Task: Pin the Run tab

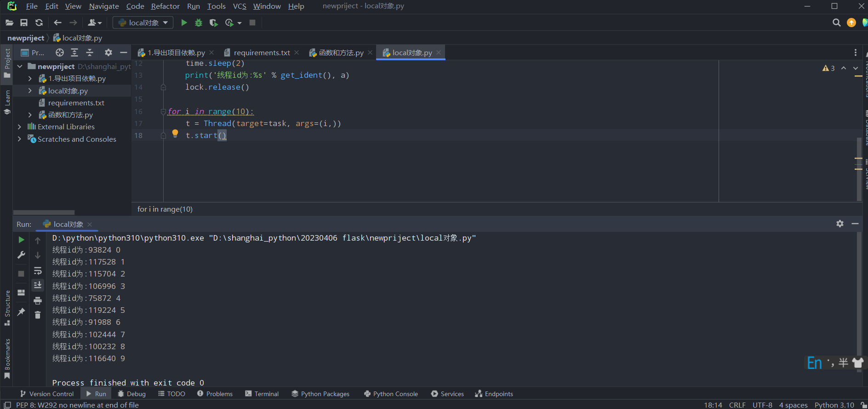Action: click(21, 311)
